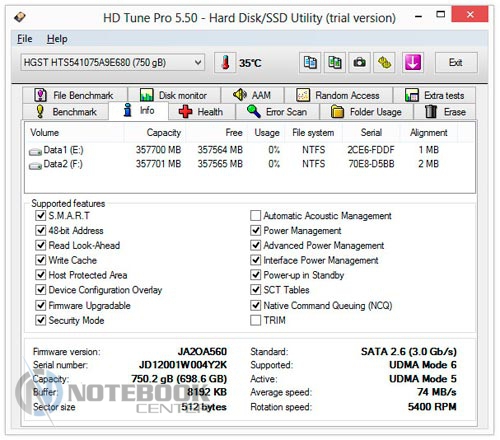Image resolution: width=500 pixels, height=440 pixels.
Task: Toggle the TRIM checkbox
Action: (255, 320)
